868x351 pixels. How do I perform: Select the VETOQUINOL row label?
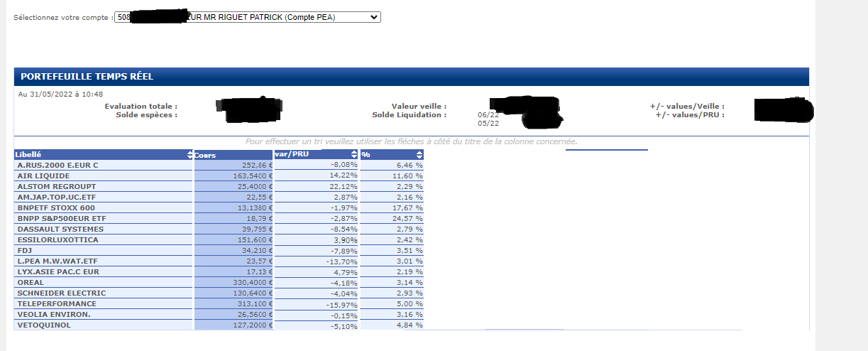tap(44, 325)
